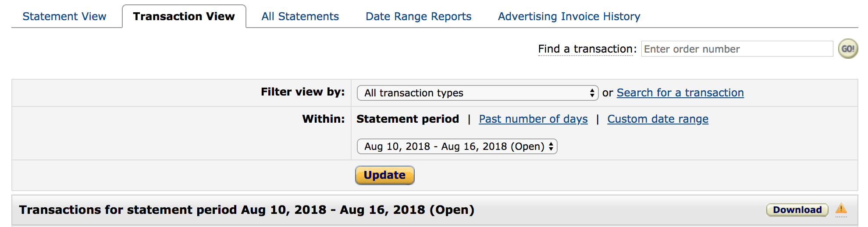The width and height of the screenshot is (868, 227).
Task: Select the Custom date range link
Action: (x=658, y=119)
